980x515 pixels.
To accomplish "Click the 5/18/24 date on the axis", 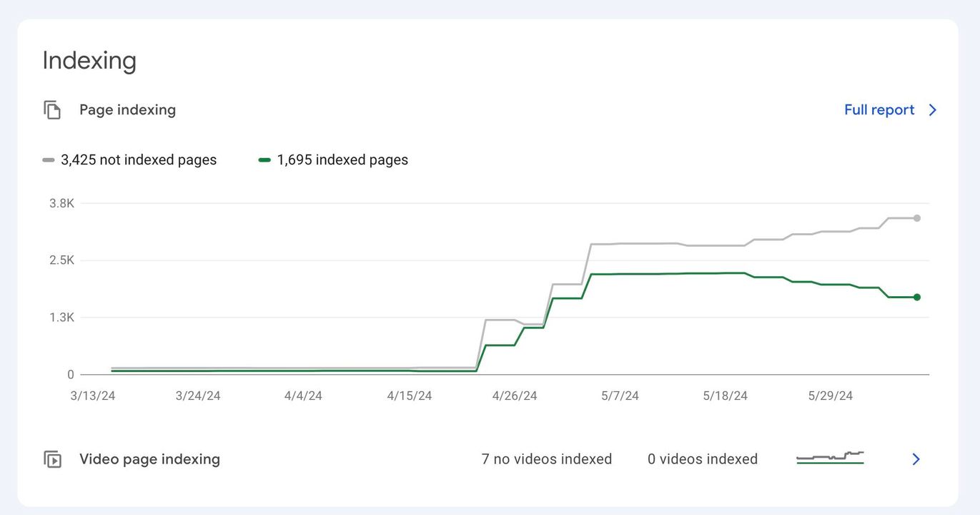I will pos(725,396).
